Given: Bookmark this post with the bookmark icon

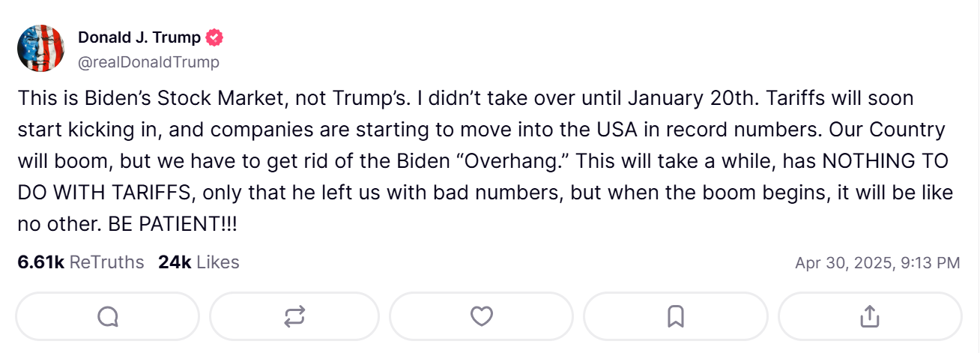Looking at the screenshot, I should point(675,317).
